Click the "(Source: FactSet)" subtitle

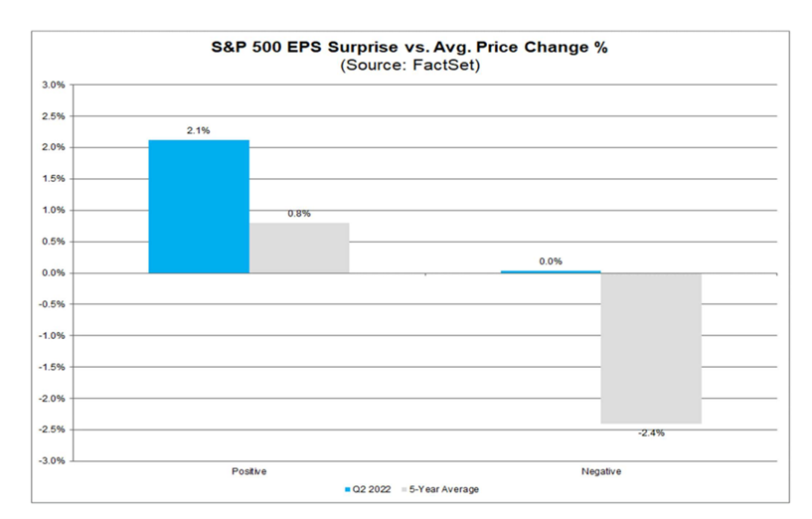coord(407,65)
